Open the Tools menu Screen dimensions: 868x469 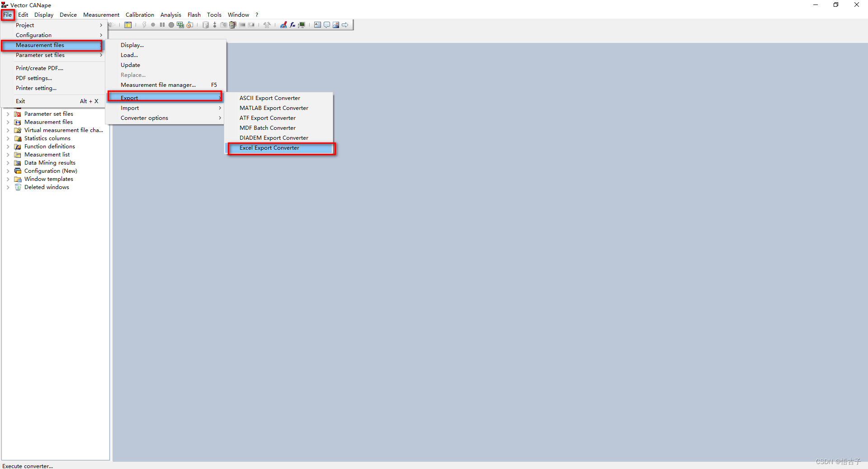(x=214, y=15)
